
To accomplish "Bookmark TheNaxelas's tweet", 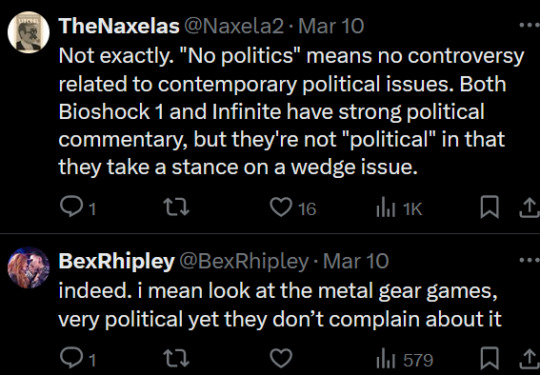I will pos(489,208).
